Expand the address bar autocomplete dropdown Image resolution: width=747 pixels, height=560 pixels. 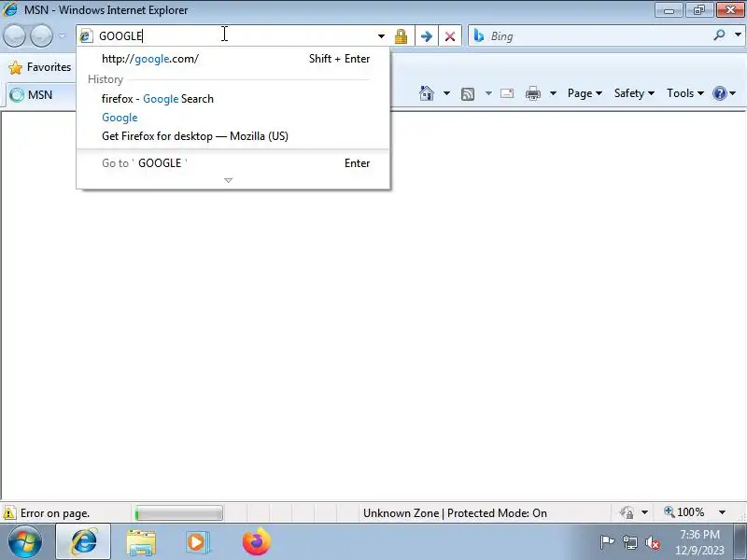381,36
